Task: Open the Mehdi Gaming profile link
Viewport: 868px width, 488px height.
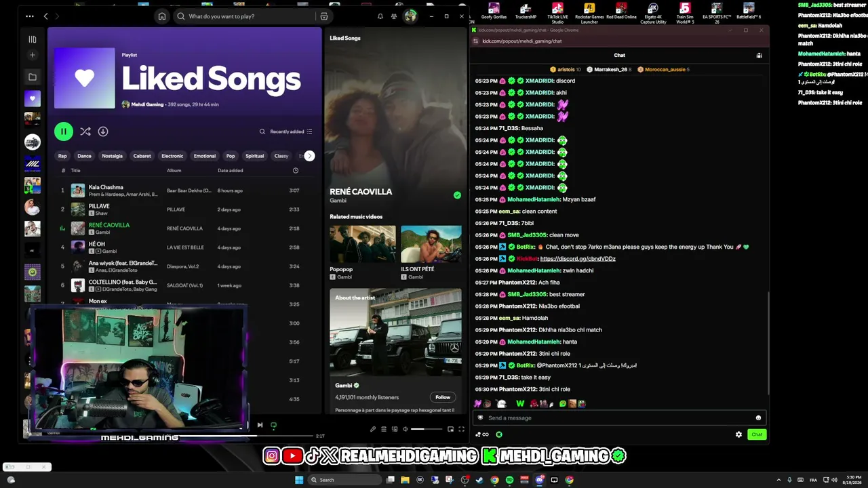Action: 146,104
